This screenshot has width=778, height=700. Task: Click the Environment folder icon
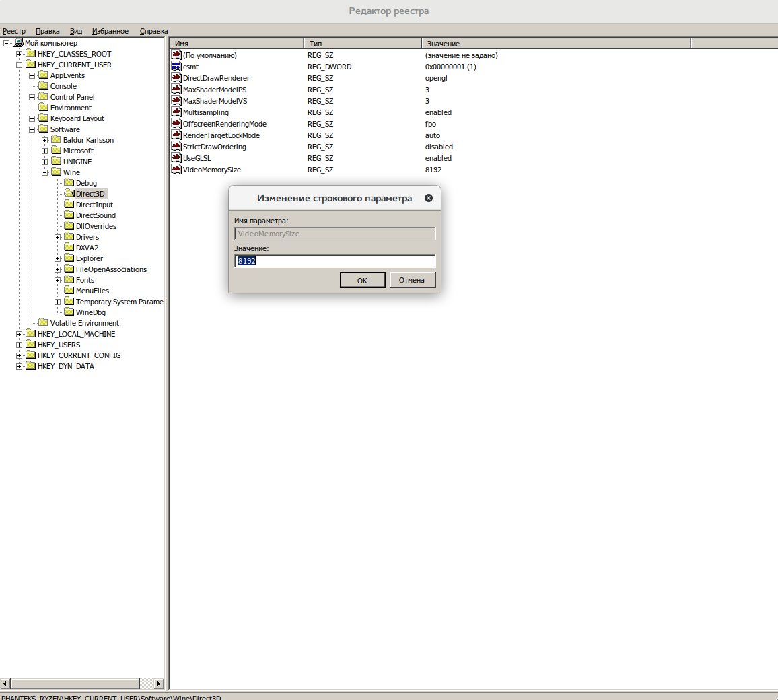coord(44,107)
